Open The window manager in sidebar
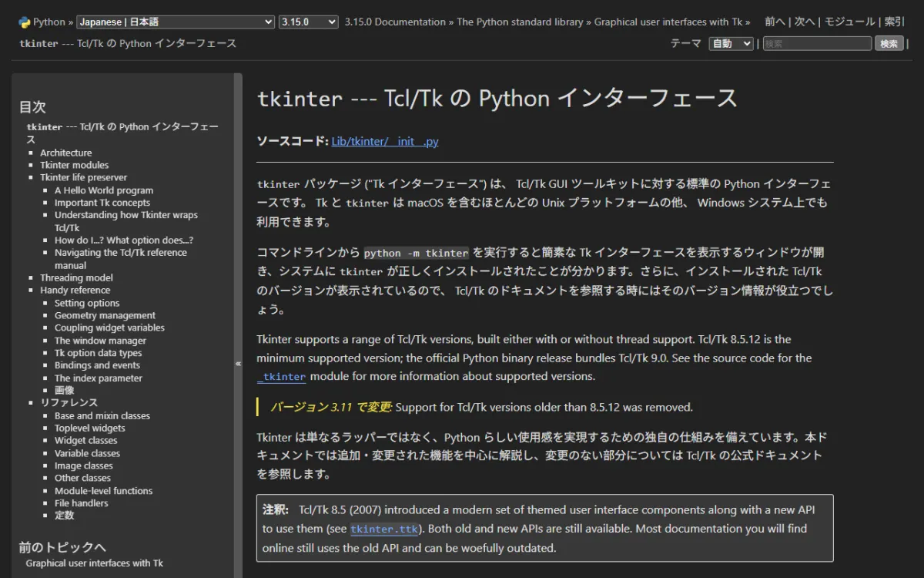 [100, 341]
